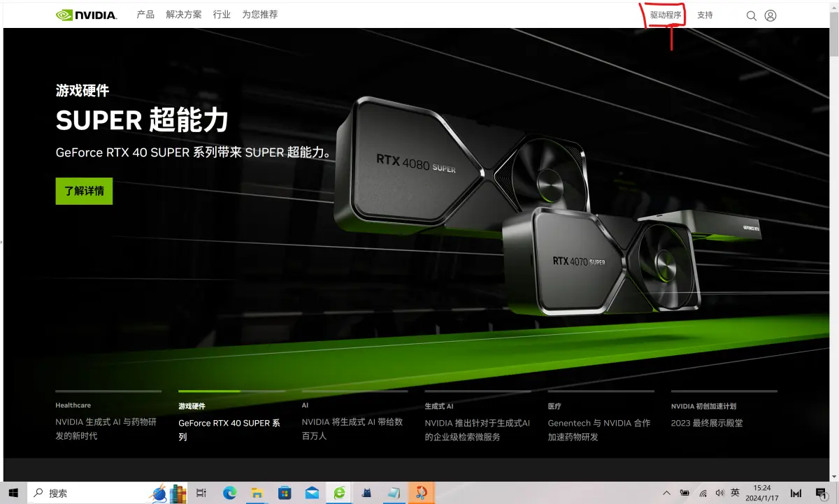Screen dimensions: 839x504
Task: Open the battery status tray icon
Action: (x=684, y=493)
